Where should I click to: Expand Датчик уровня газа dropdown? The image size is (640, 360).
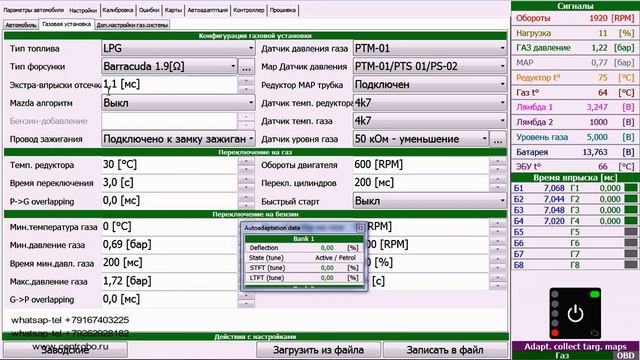pyautogui.click(x=421, y=139)
